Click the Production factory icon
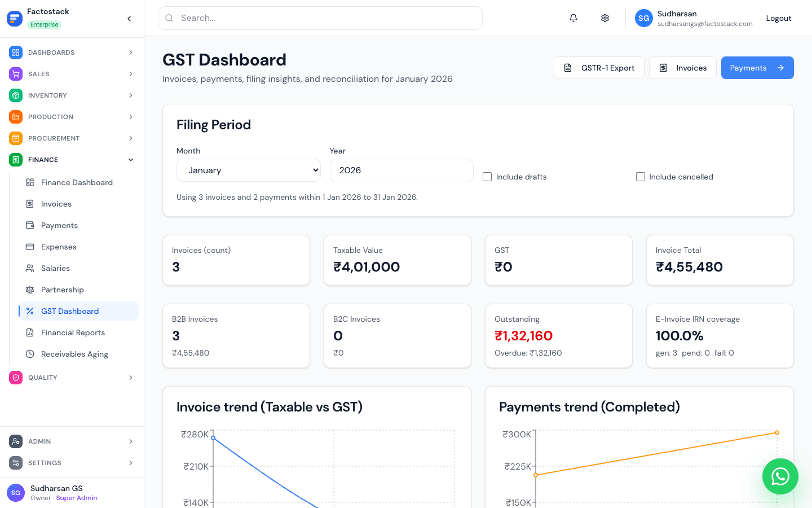Image resolution: width=812 pixels, height=508 pixels. click(x=16, y=117)
